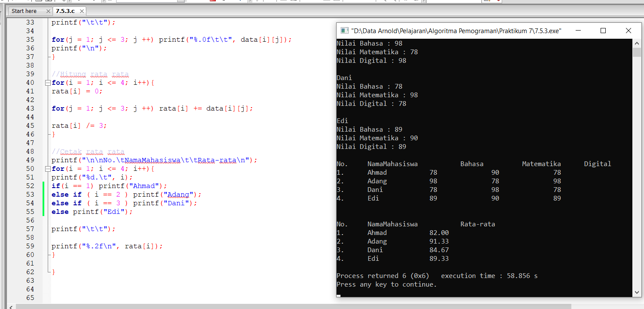Close the 7.5.3.exe console window
Screen dimensions: 644x309
pos(629,31)
